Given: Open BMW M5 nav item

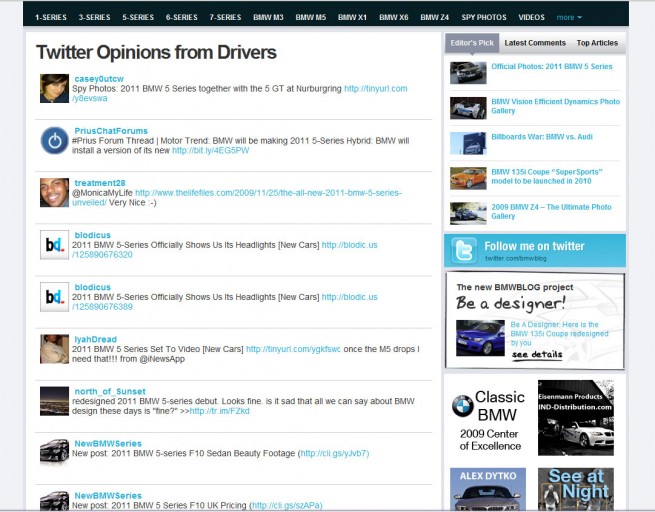Looking at the screenshot, I should 310,17.
